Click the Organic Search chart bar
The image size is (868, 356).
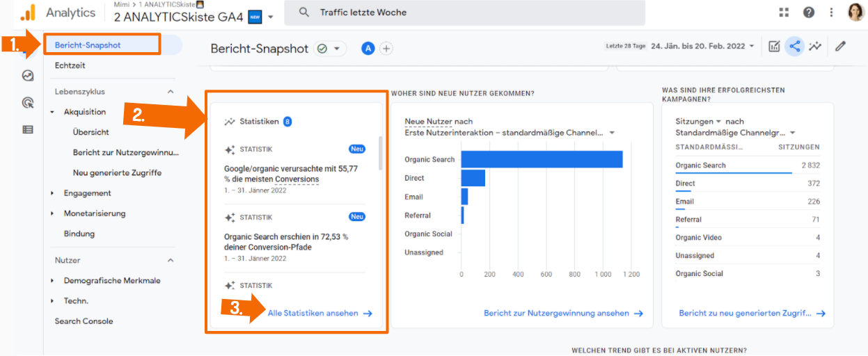point(542,159)
